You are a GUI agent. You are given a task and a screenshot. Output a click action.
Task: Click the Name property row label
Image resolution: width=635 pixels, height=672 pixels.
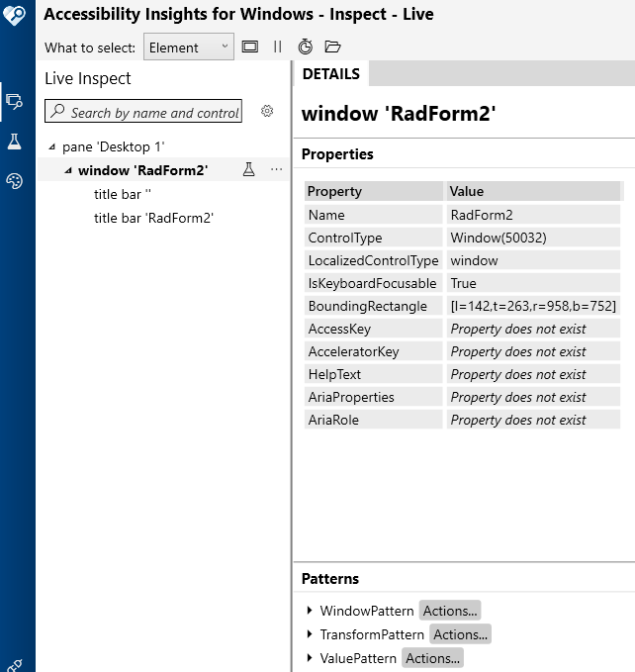click(x=373, y=215)
